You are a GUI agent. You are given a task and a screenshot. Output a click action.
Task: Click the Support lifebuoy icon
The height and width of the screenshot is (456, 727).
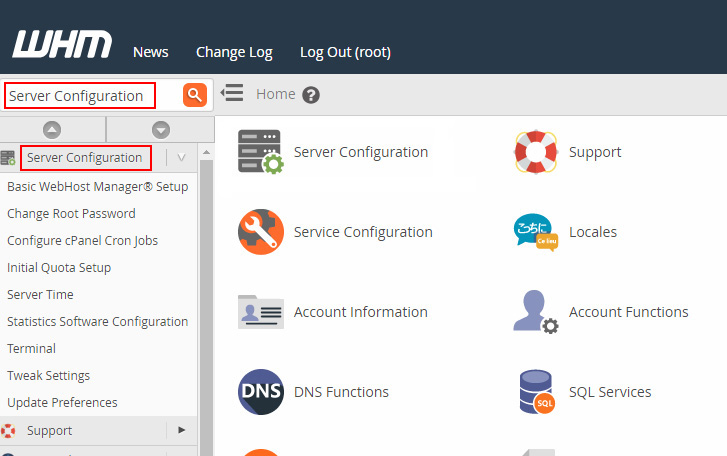pyautogui.click(x=535, y=153)
